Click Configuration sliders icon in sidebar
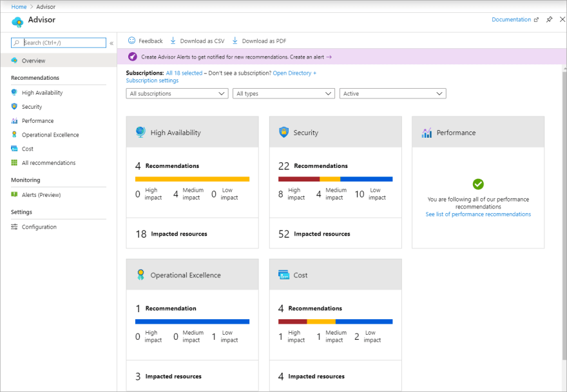This screenshot has width=567, height=392. pyautogui.click(x=14, y=227)
